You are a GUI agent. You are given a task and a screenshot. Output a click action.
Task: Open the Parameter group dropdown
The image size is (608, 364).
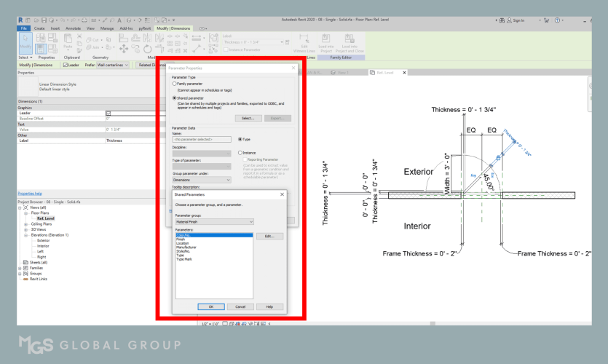(214, 221)
